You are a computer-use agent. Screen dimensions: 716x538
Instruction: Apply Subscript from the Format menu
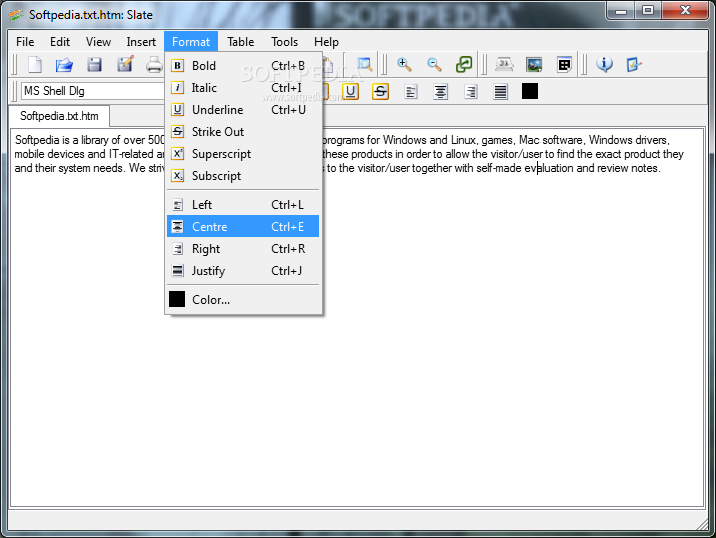point(243,176)
